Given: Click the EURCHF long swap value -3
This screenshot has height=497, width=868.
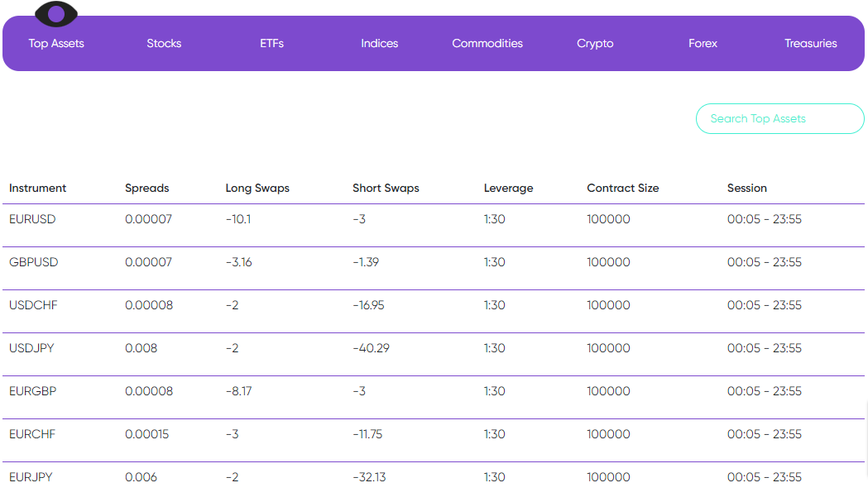Looking at the screenshot, I should (232, 434).
